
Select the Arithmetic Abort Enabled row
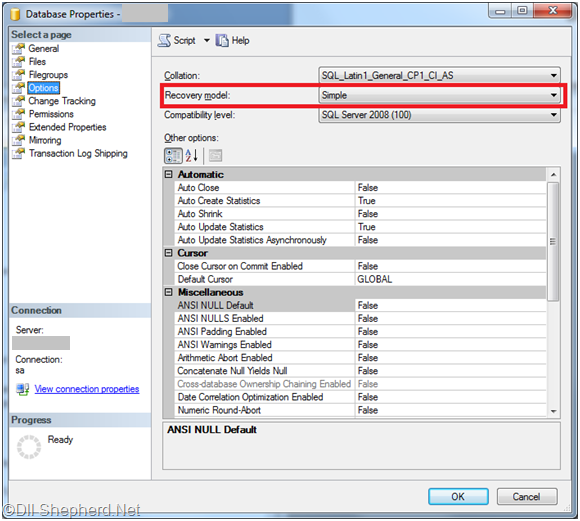[361, 358]
